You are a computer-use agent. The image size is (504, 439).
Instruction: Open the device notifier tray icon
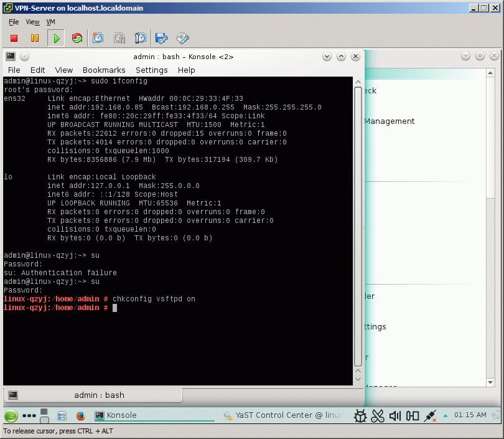coord(413,416)
